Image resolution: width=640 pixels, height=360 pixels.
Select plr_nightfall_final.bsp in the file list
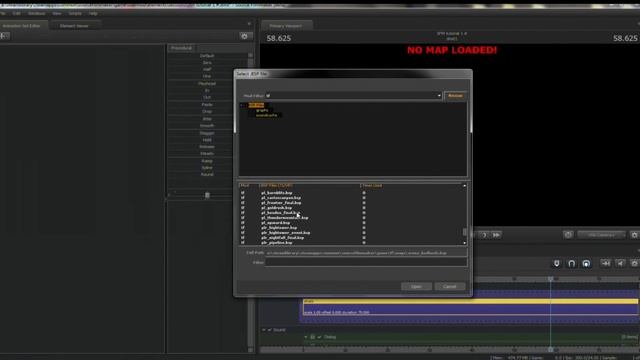(282, 238)
